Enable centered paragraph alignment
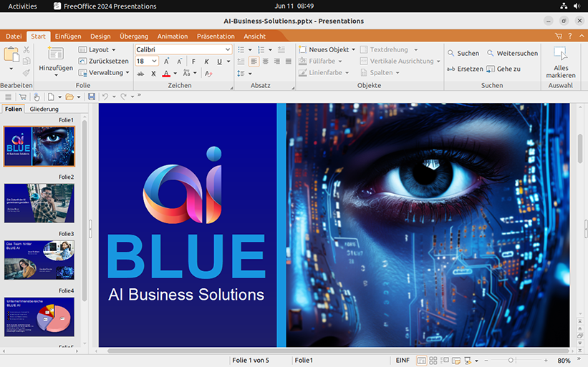This screenshot has width=588, height=367. 266,62
